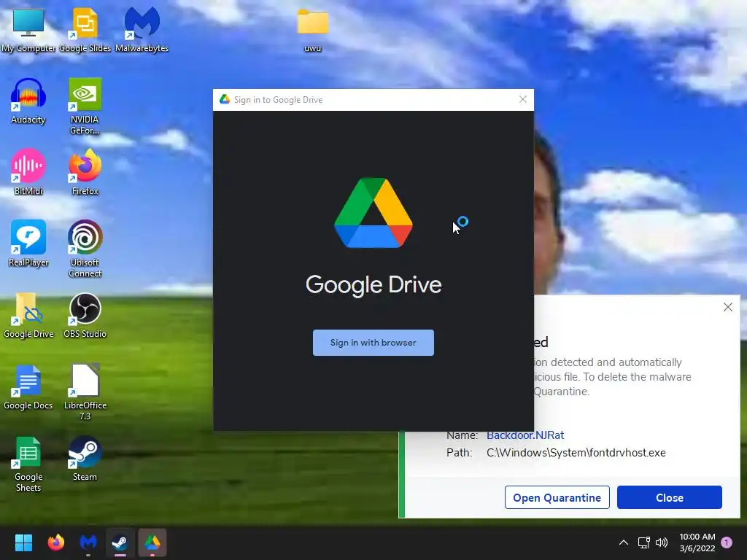Click Close in the Malwarebytes alert
747x560 pixels.
[670, 497]
